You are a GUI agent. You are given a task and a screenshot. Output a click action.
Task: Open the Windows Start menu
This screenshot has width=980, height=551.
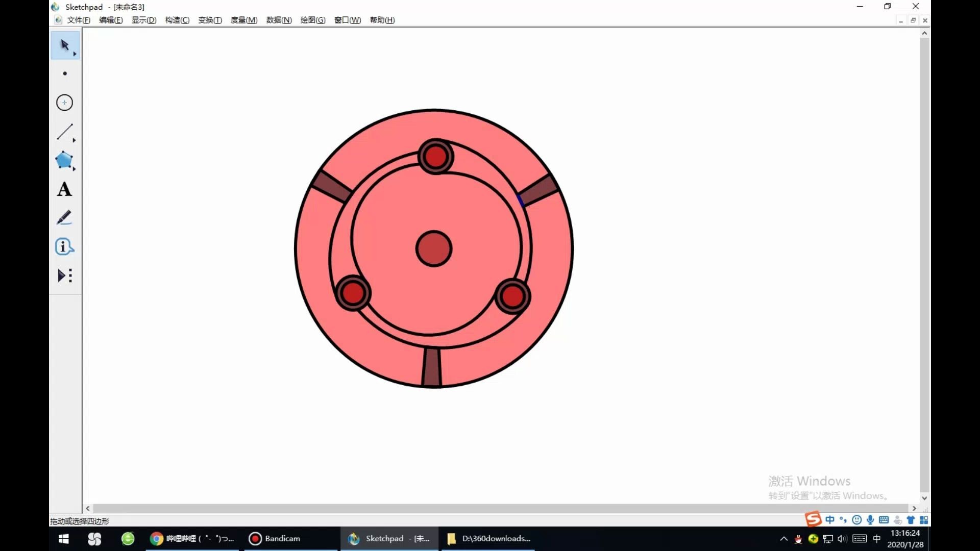(64, 539)
